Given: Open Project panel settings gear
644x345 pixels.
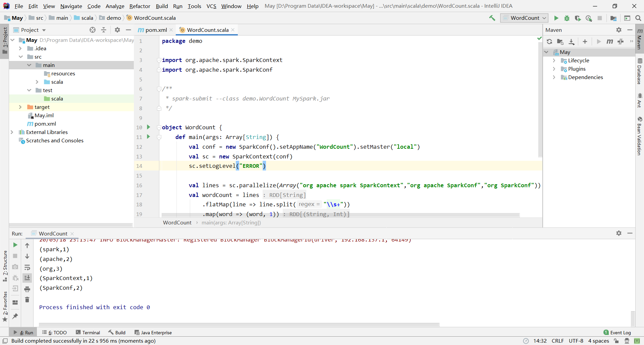Looking at the screenshot, I should click(117, 30).
